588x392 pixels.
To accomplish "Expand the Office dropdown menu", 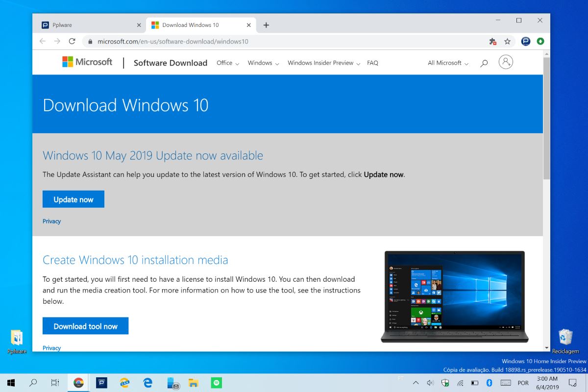I will (x=227, y=63).
